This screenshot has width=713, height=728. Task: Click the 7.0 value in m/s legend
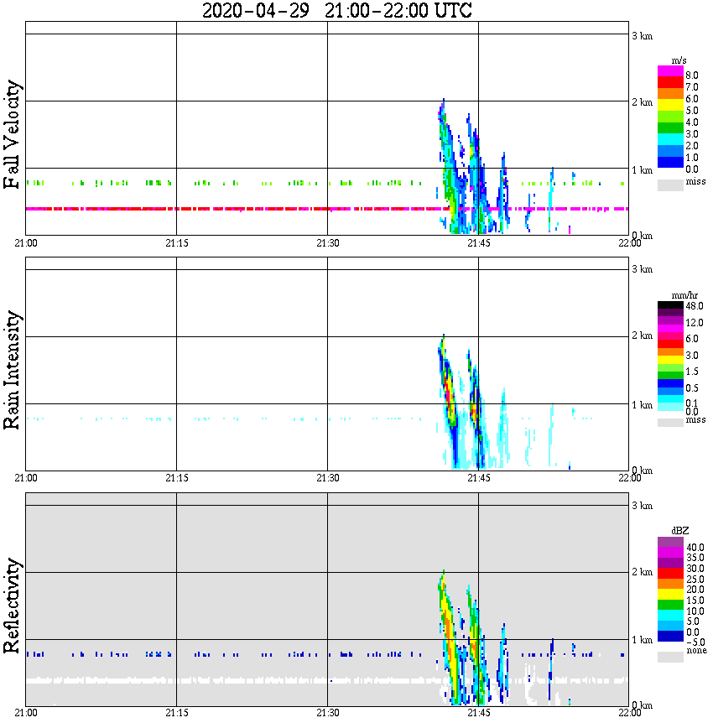(692, 87)
